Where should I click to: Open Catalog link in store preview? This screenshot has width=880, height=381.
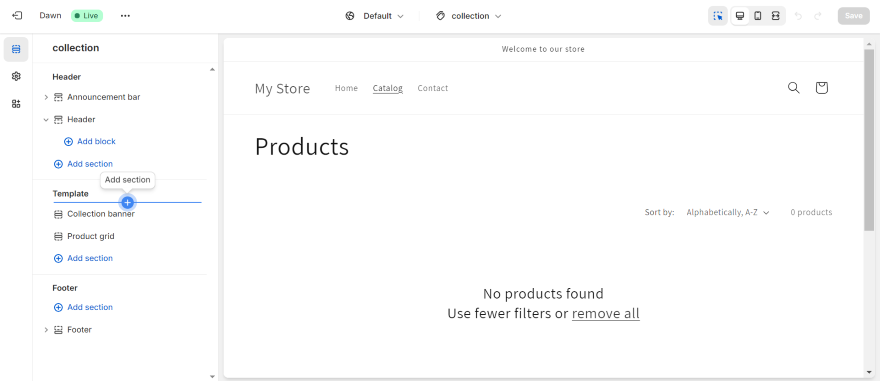(388, 88)
